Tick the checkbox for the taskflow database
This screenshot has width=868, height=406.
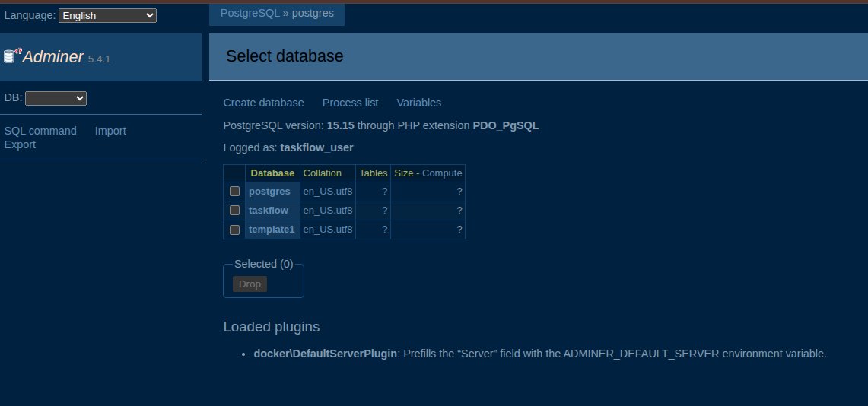pyautogui.click(x=235, y=210)
